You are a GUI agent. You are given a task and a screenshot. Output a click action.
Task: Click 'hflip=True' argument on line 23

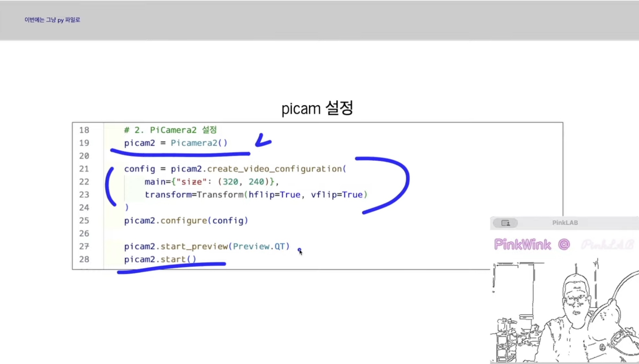pyautogui.click(x=274, y=195)
